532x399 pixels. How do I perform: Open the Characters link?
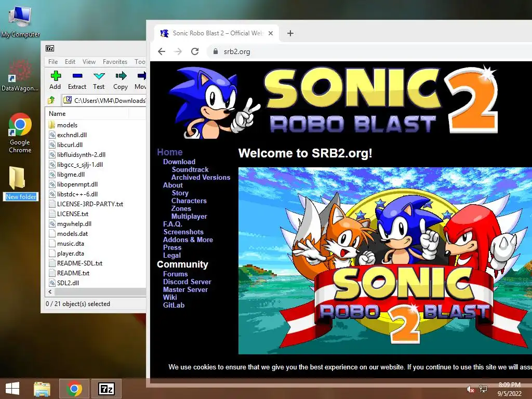(x=189, y=201)
